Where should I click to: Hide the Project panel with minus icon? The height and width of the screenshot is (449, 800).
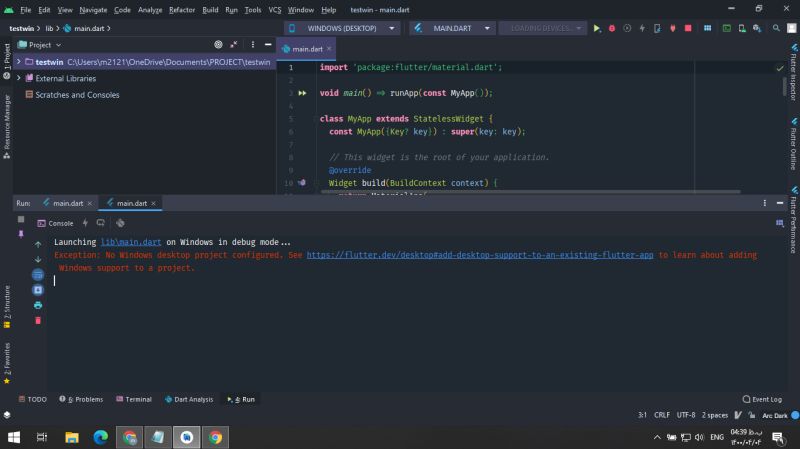(x=268, y=45)
